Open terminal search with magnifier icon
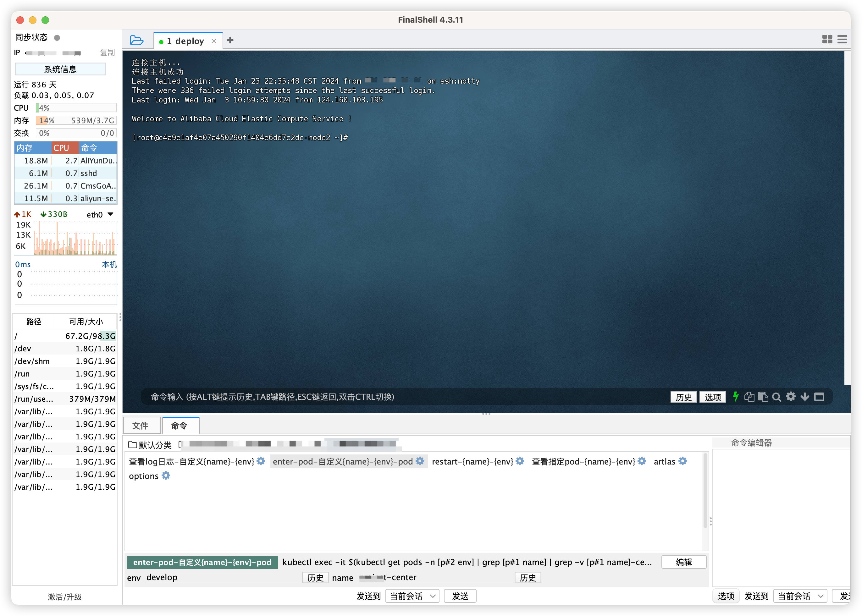 coord(776,397)
